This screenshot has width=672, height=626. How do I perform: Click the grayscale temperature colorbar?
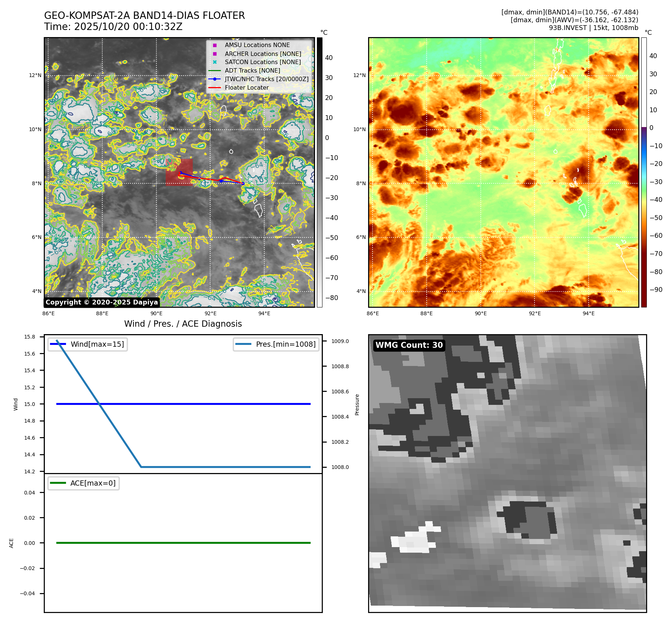[x=320, y=172]
